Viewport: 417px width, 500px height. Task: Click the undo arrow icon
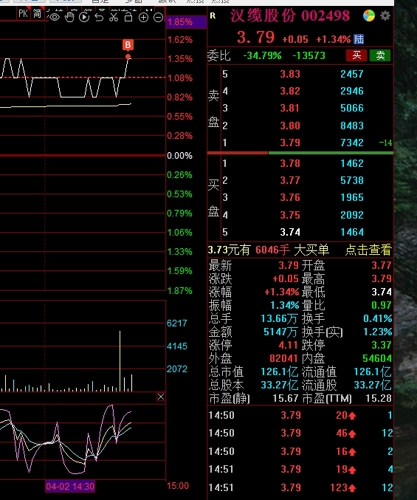99,17
